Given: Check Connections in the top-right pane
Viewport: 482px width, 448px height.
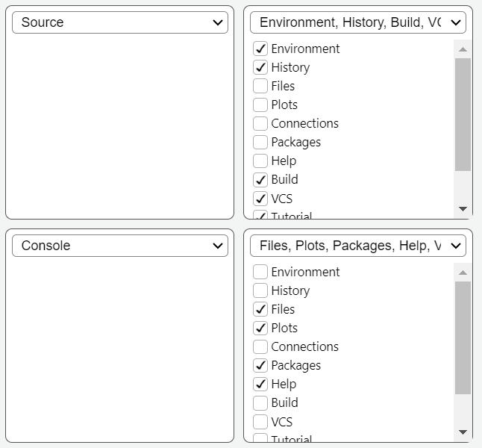Looking at the screenshot, I should tap(260, 123).
